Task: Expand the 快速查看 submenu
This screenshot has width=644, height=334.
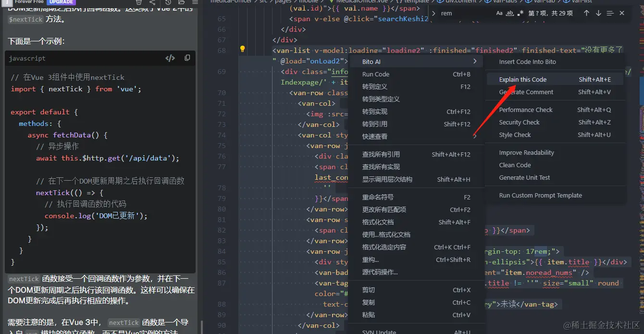Action: 416,136
